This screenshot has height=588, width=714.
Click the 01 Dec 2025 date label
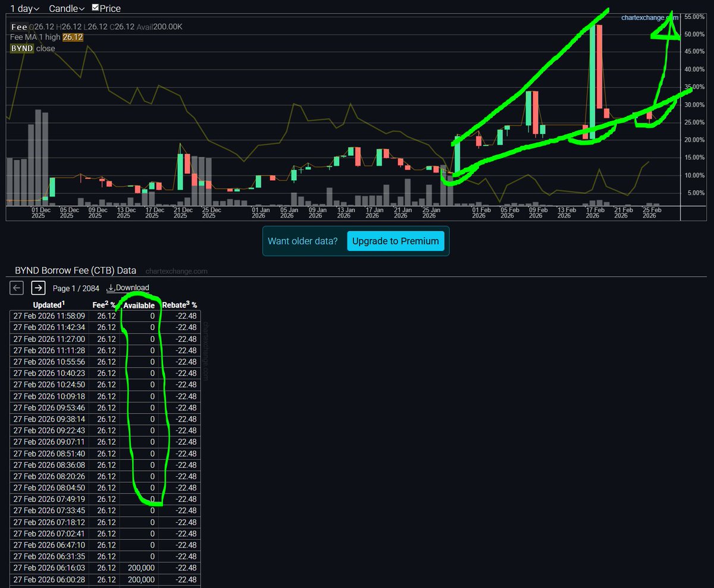[41, 213]
